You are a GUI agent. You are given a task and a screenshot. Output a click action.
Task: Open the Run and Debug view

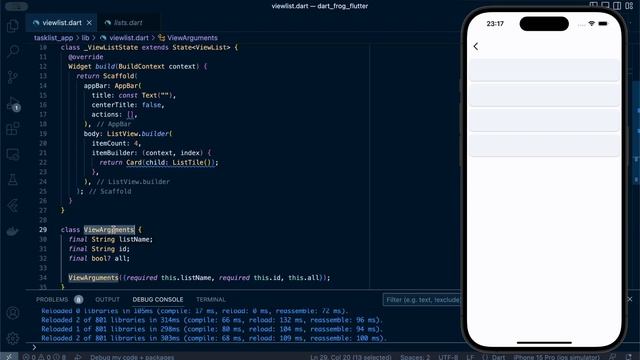pos(13,104)
